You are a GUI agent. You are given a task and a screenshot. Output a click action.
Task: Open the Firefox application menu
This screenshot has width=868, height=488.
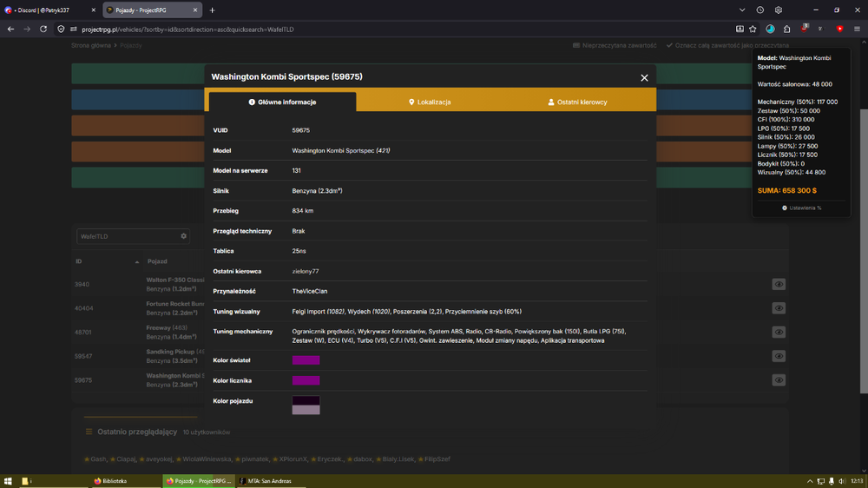click(x=857, y=29)
